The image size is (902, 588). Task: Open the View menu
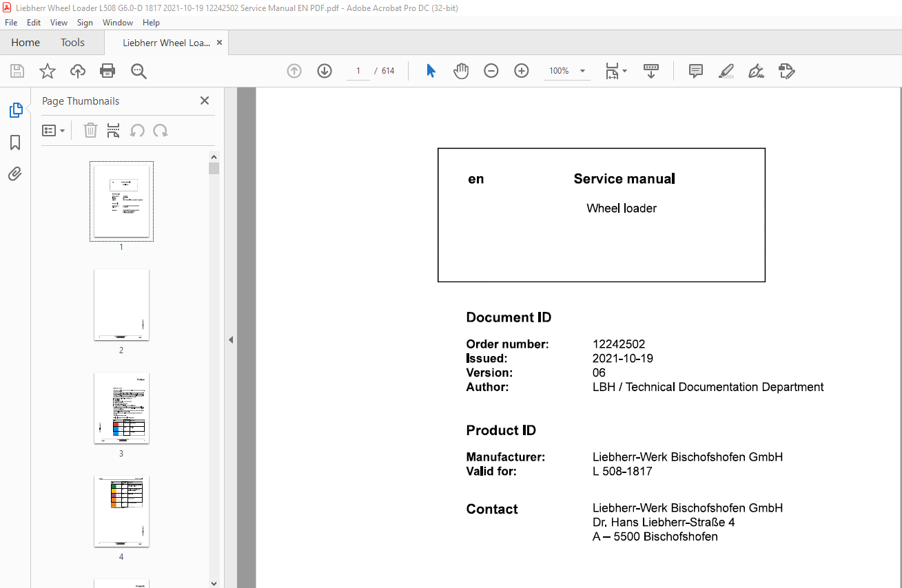[x=59, y=23]
